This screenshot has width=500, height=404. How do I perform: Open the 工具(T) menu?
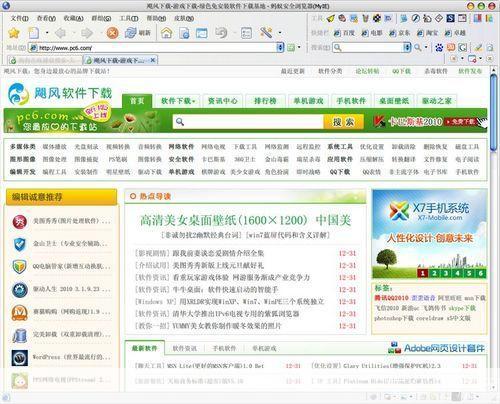(x=129, y=18)
